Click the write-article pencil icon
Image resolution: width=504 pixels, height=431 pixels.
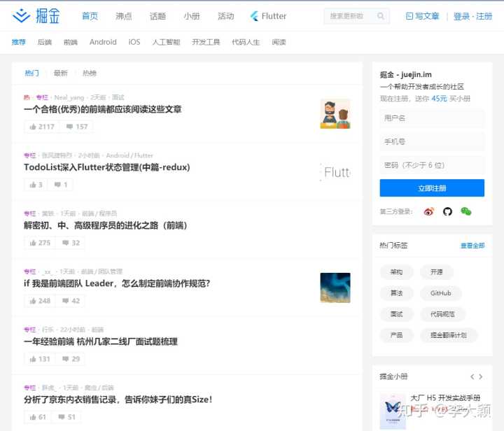409,16
